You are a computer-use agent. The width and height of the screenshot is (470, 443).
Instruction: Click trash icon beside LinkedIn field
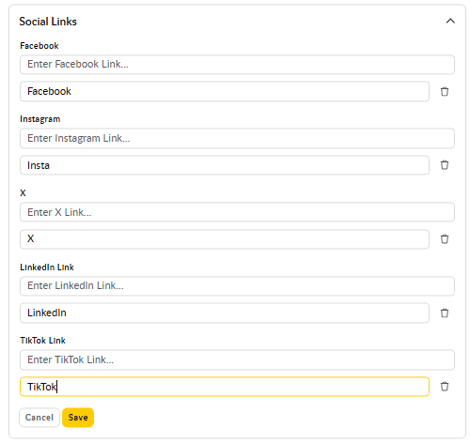444,313
